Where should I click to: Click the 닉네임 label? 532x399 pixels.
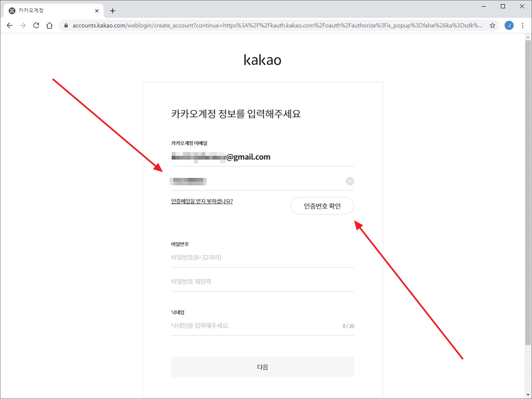click(x=178, y=312)
